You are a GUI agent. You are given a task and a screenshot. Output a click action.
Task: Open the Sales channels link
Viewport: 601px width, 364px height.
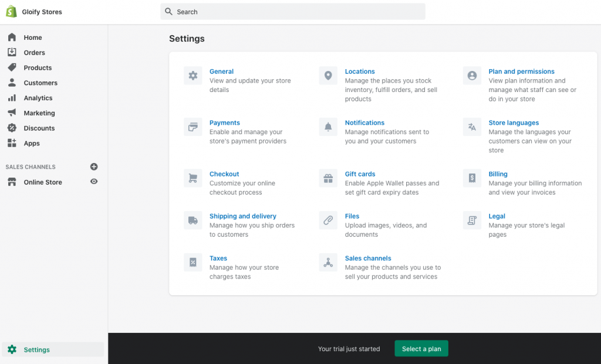(x=368, y=258)
